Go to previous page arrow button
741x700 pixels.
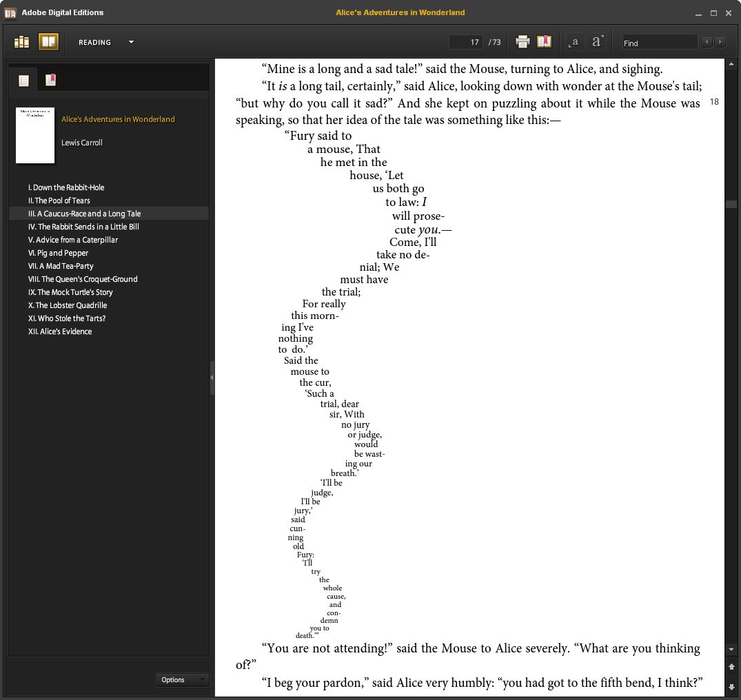point(731,666)
